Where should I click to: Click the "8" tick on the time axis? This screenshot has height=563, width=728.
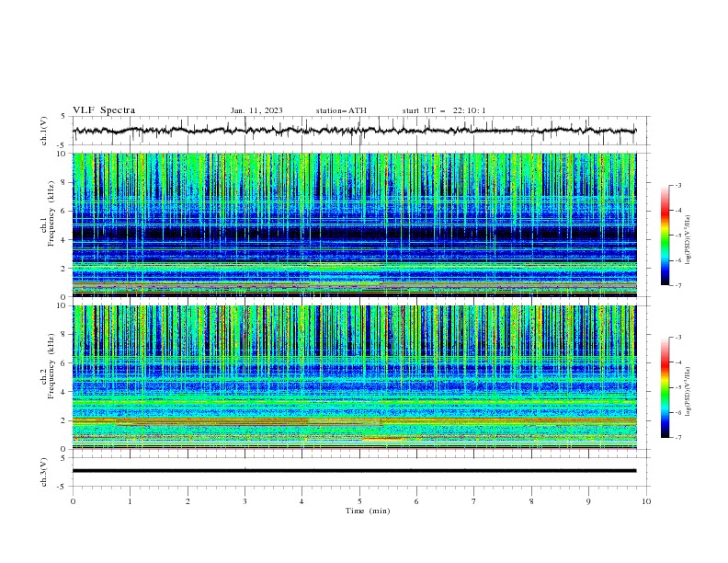531,501
